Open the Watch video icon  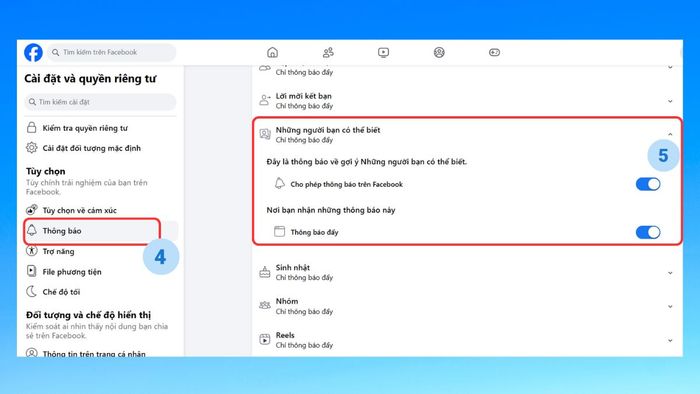383,53
